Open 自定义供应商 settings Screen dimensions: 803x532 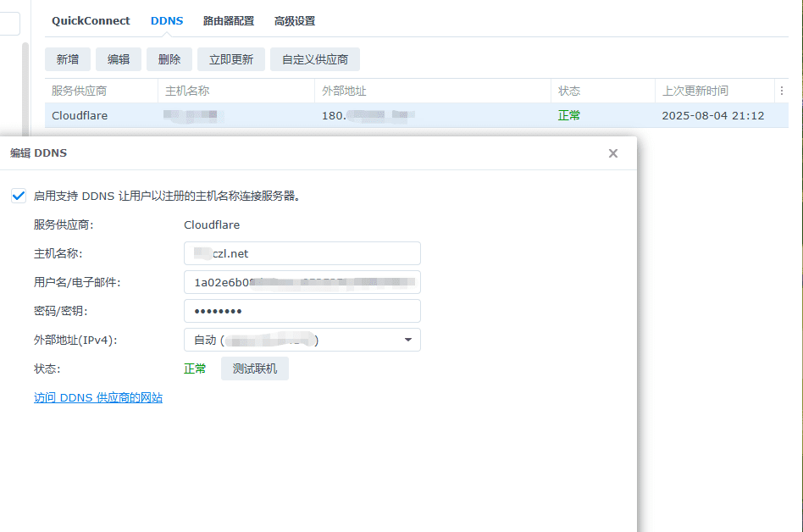click(x=315, y=59)
